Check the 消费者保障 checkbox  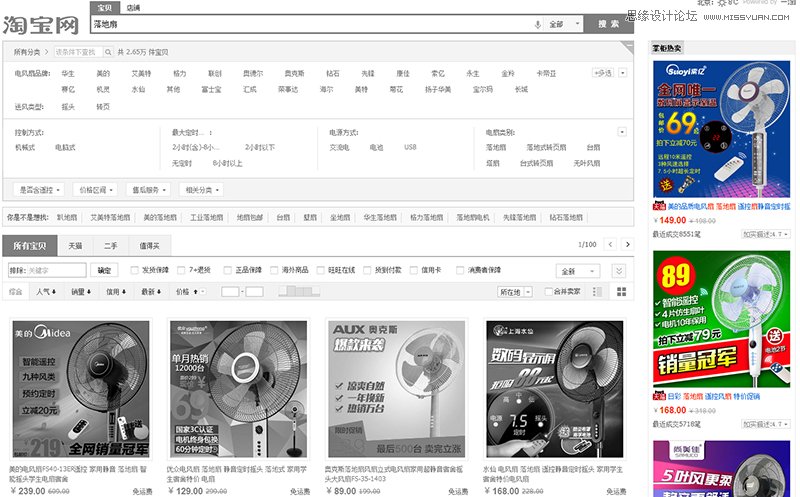(x=460, y=270)
